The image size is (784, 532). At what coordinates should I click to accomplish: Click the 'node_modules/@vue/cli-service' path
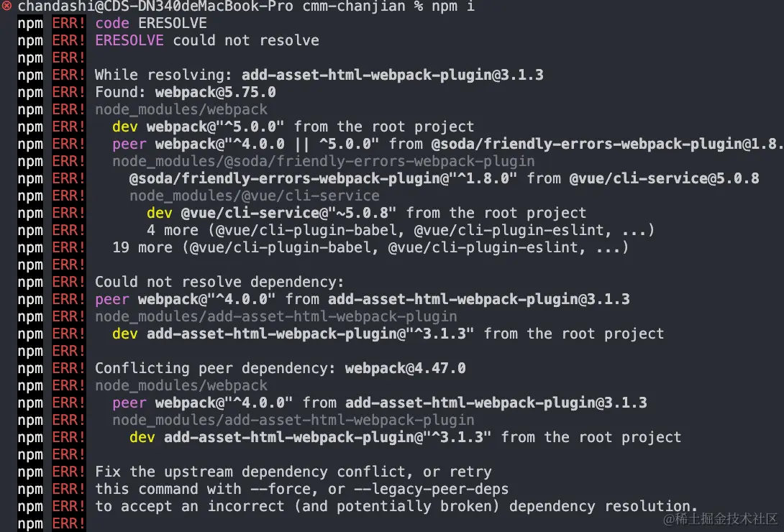255,196
